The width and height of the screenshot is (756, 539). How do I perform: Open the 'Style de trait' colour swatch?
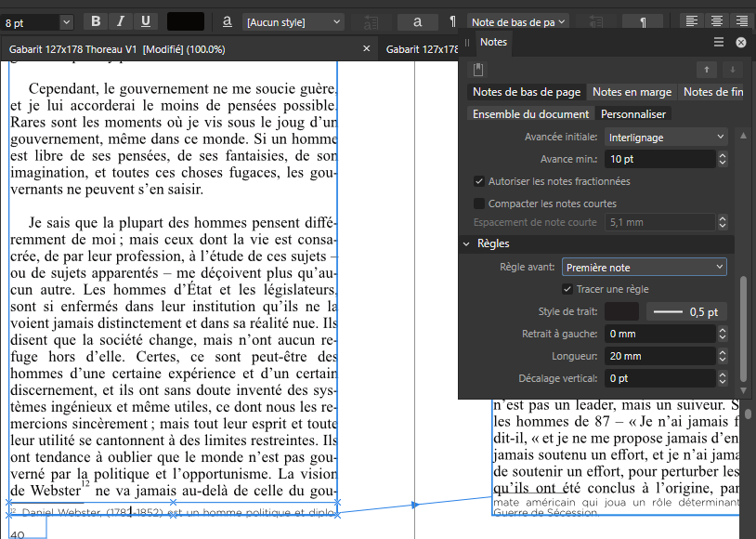click(621, 311)
